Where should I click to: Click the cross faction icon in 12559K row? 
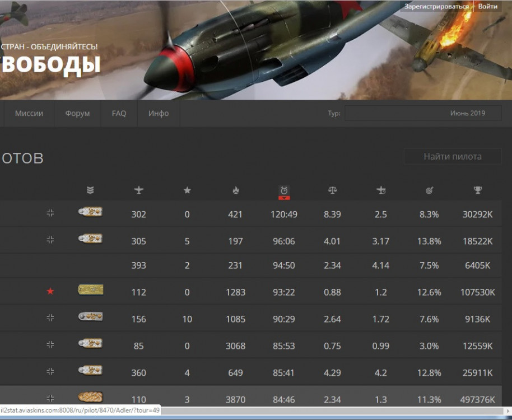pos(50,344)
